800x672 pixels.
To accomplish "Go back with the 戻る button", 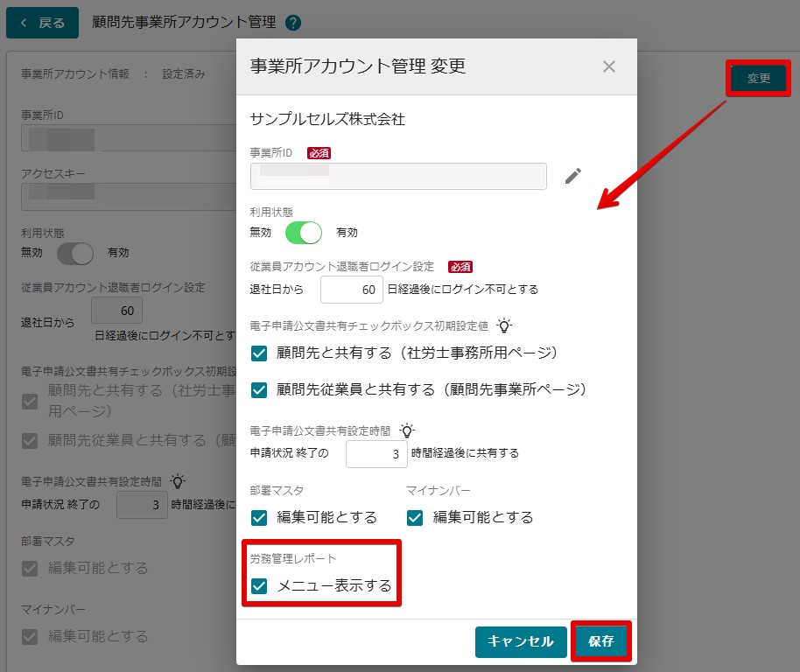I will coord(42,23).
